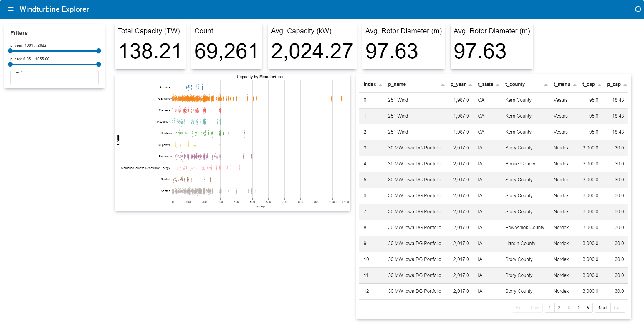Click the Total Capacity value 138.21
This screenshot has height=332, width=644.
(x=150, y=51)
